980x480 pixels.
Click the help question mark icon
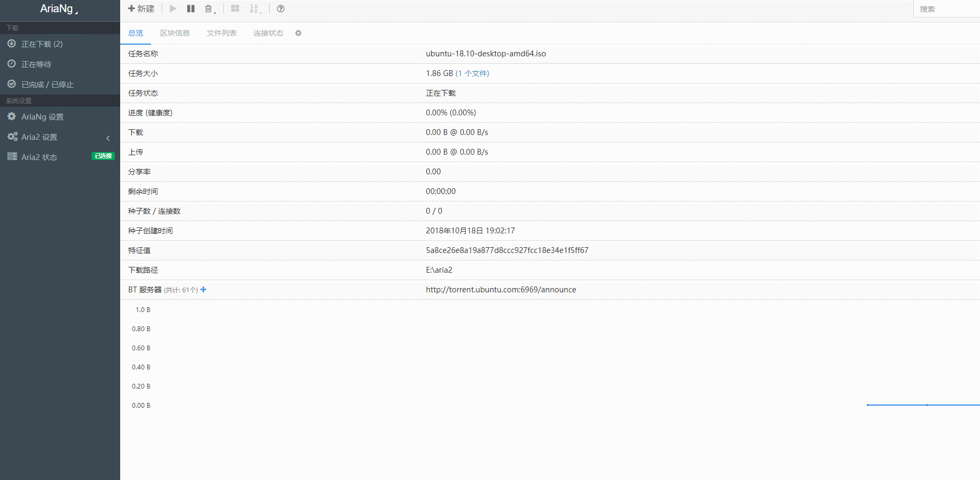tap(281, 9)
